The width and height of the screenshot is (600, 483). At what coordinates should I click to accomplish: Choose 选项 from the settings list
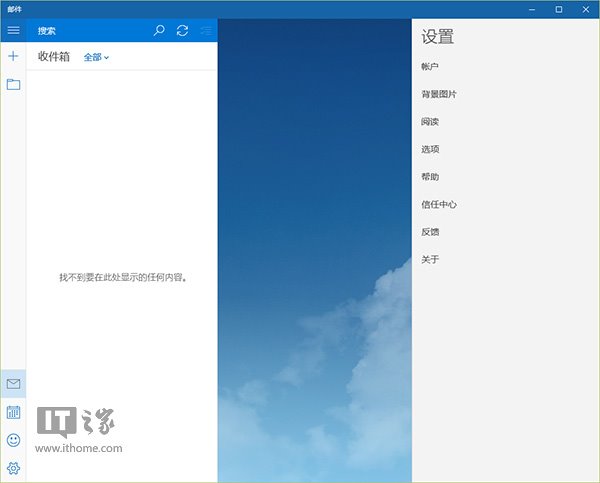[430, 149]
